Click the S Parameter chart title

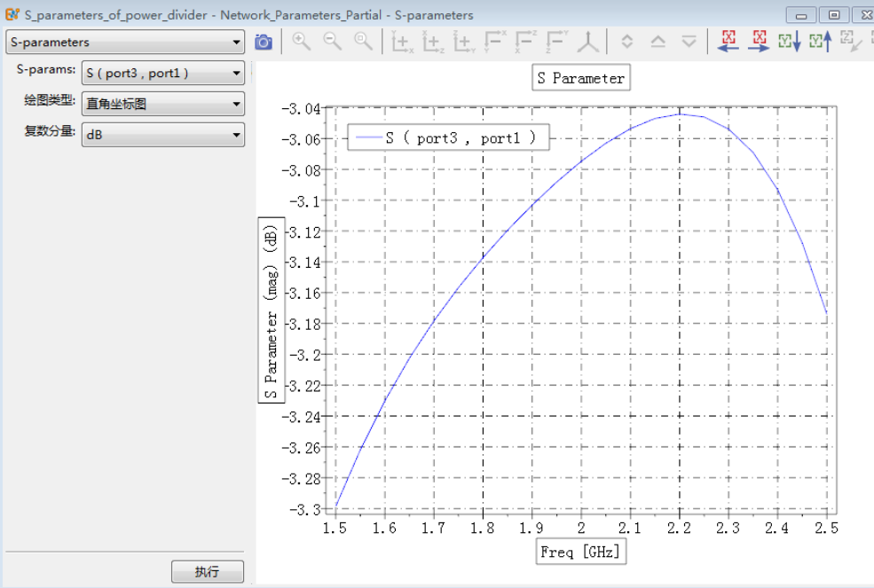coord(581,78)
